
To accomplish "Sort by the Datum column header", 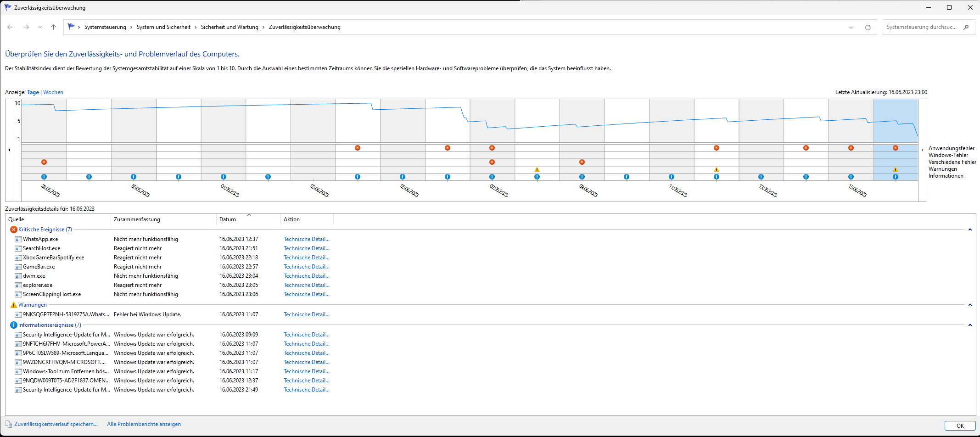I will coord(248,219).
